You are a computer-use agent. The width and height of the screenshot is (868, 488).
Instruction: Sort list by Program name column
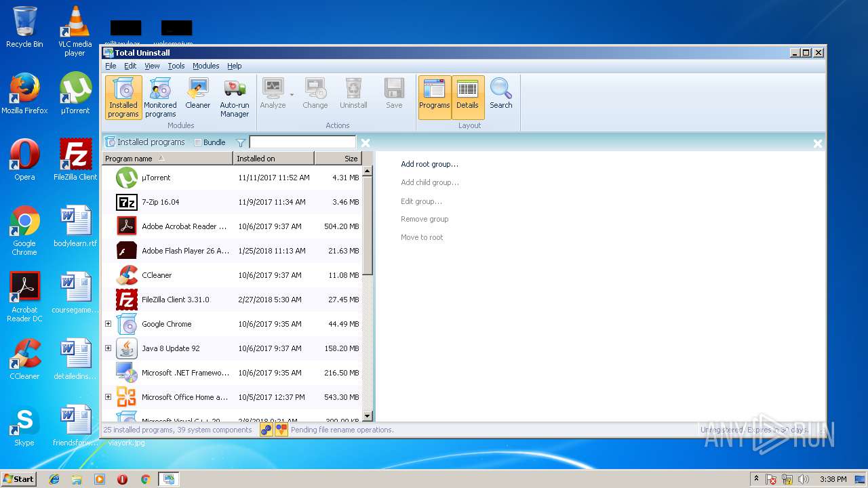167,158
